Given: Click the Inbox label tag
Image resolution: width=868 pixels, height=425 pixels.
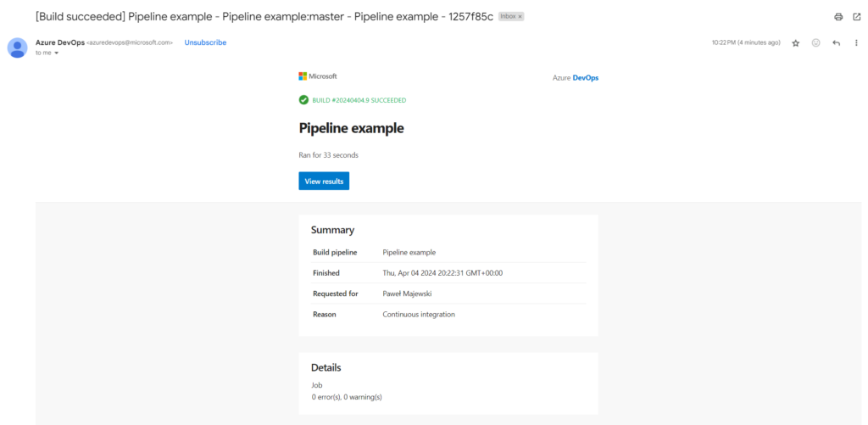Looking at the screenshot, I should tap(507, 16).
